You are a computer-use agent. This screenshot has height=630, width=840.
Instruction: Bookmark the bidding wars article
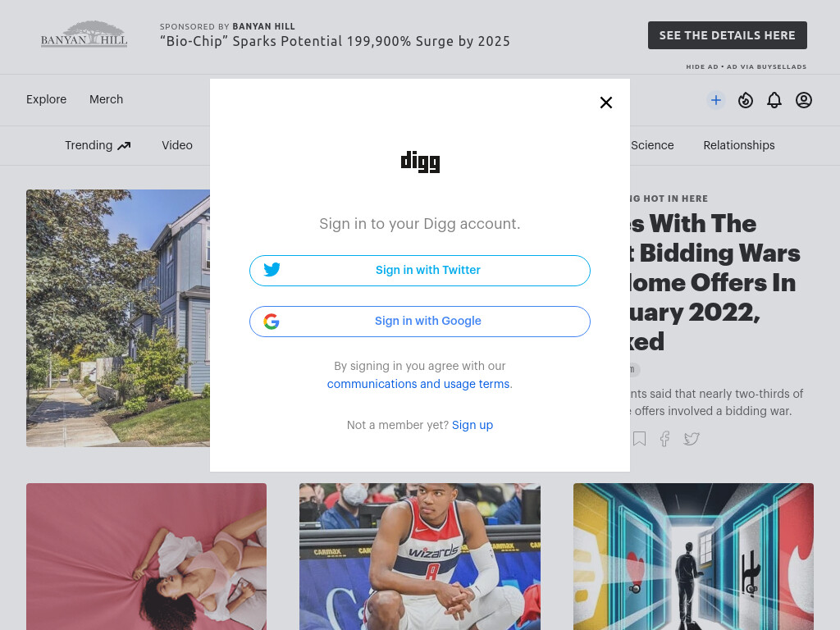[x=639, y=439]
